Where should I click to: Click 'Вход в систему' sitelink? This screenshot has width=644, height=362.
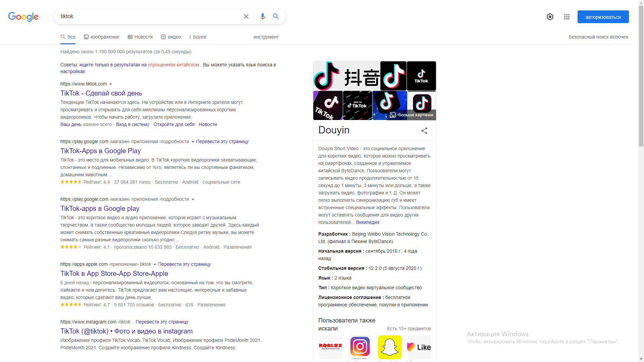click(x=132, y=124)
